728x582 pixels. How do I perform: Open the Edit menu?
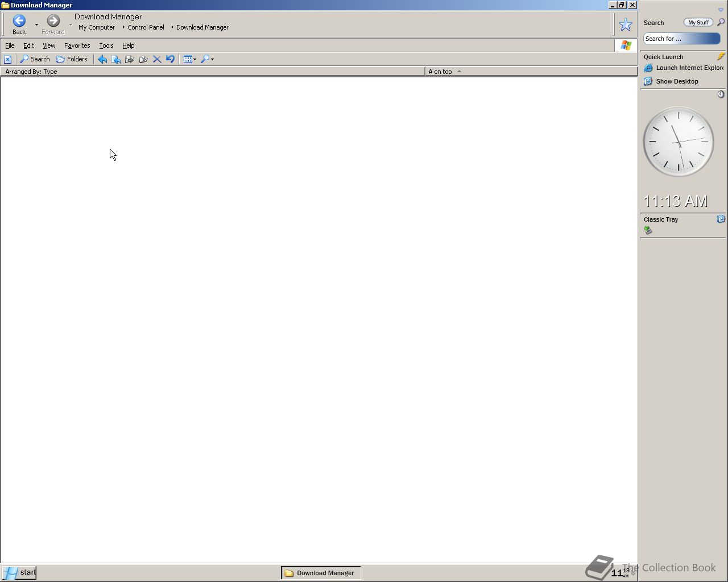pos(28,45)
